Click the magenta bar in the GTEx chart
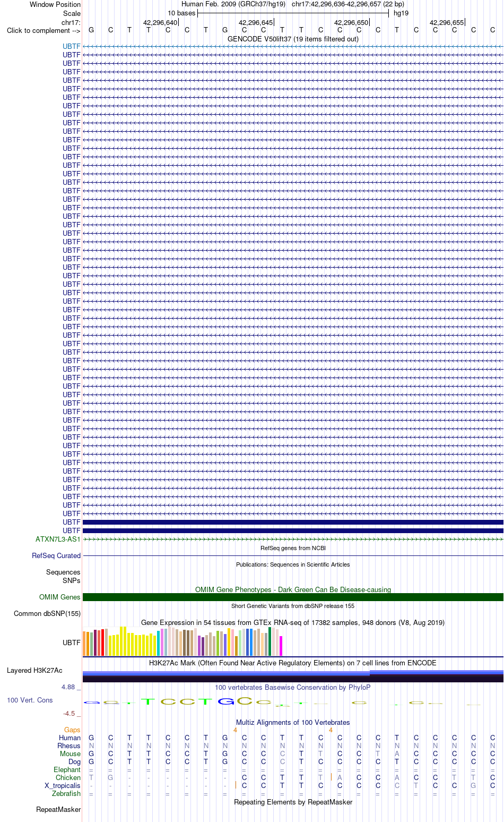 click(281, 646)
